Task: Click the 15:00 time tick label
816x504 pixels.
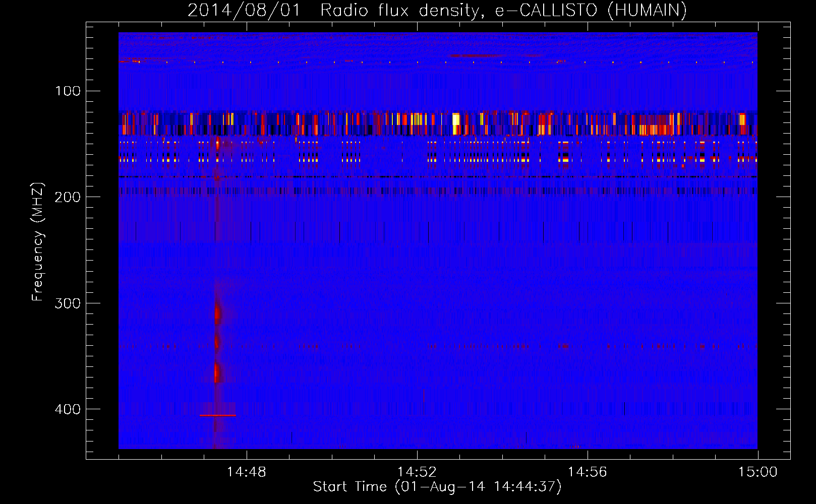Action: 758,472
